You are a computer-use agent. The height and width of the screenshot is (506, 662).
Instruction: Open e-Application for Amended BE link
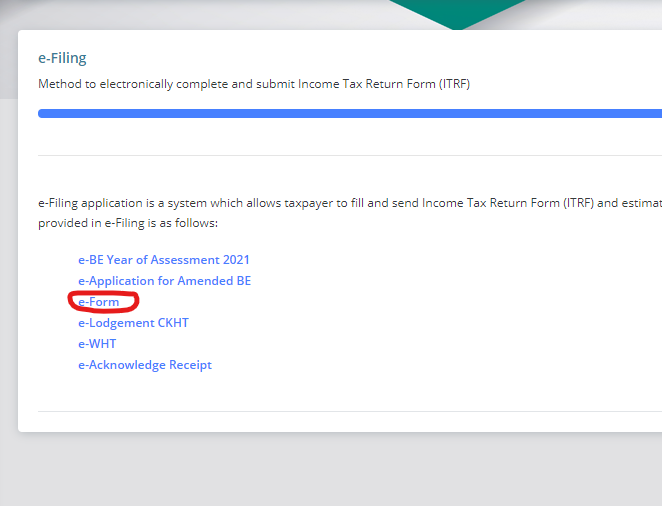(165, 281)
